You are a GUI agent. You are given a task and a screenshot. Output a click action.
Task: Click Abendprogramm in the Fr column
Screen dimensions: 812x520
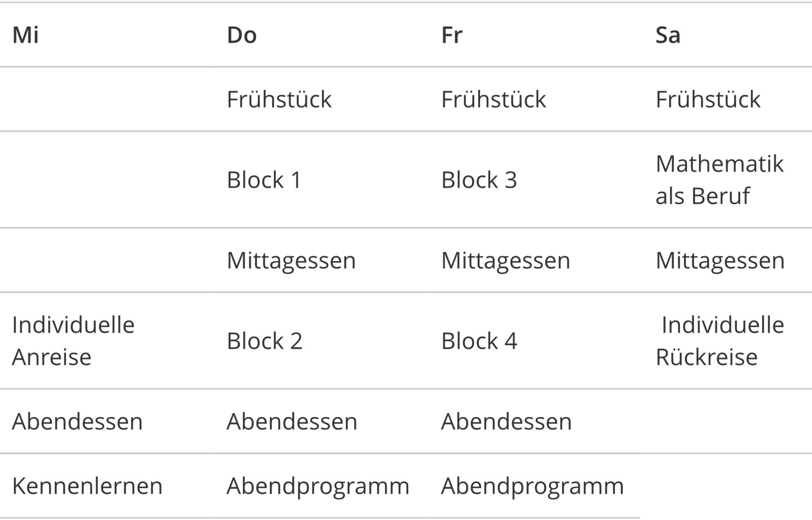click(x=532, y=487)
